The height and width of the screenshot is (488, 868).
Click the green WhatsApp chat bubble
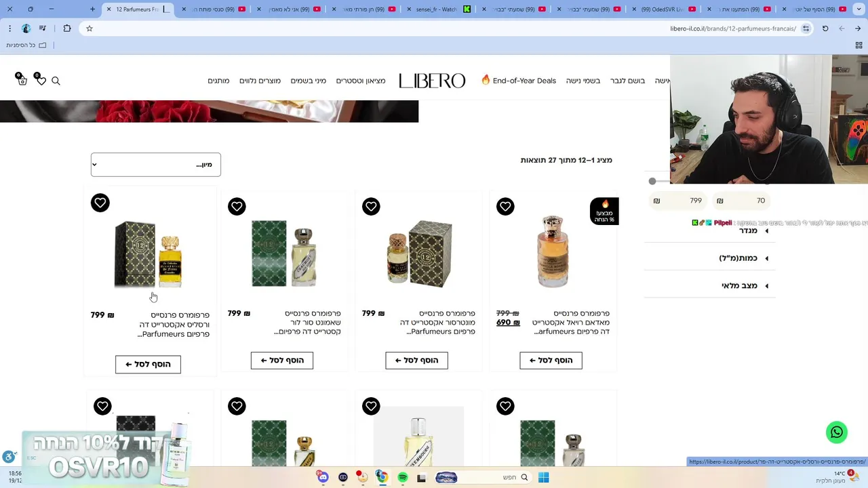point(837,432)
